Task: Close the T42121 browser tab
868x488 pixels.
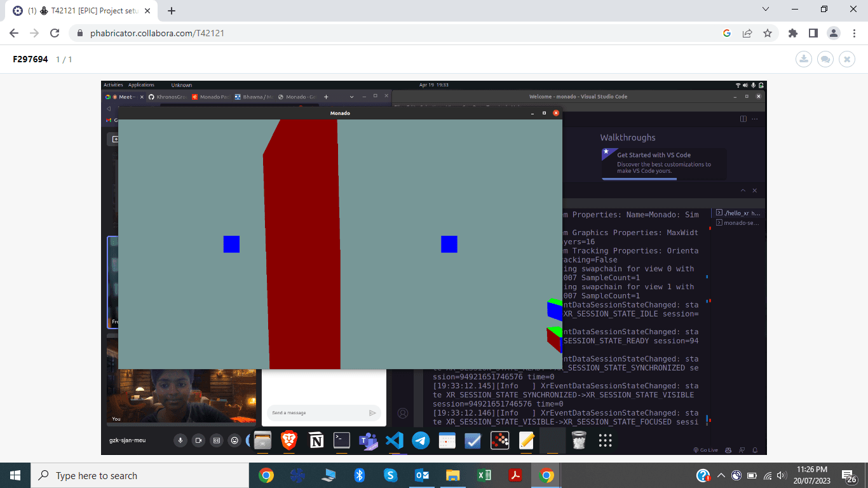Action: click(147, 11)
